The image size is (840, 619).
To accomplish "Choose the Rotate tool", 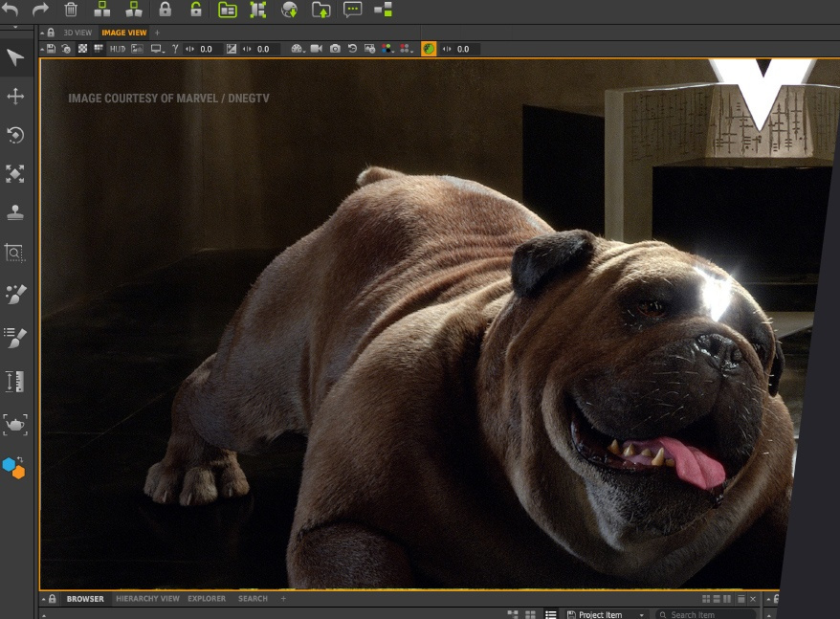I will pos(15,135).
